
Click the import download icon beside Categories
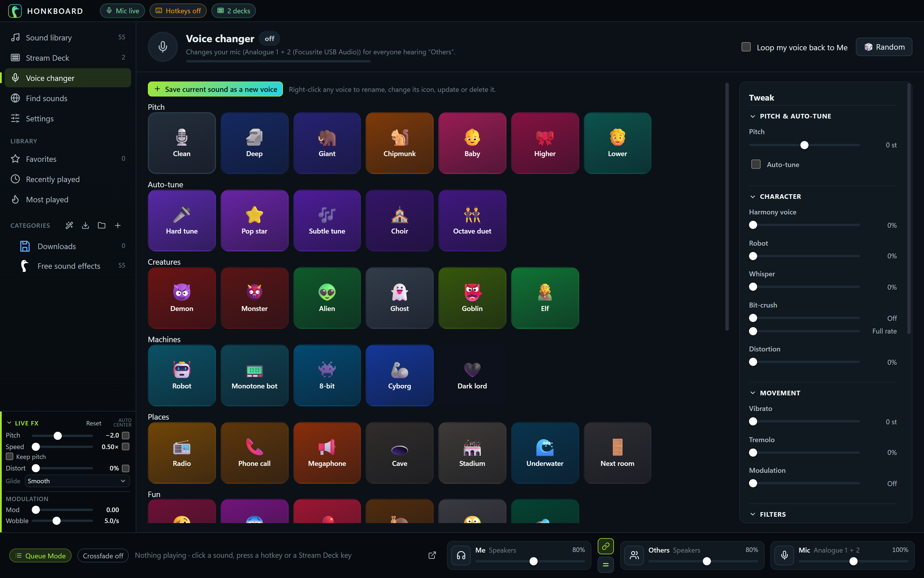(85, 225)
